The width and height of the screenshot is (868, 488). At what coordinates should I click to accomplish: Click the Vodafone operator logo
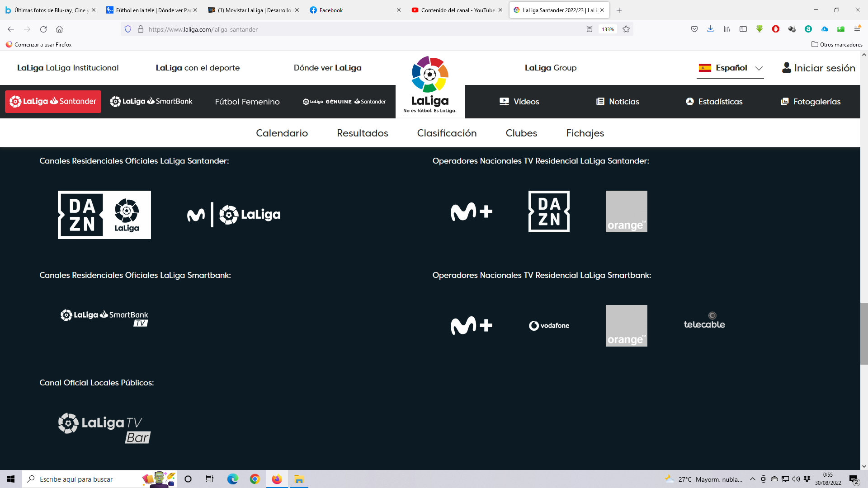click(x=549, y=325)
